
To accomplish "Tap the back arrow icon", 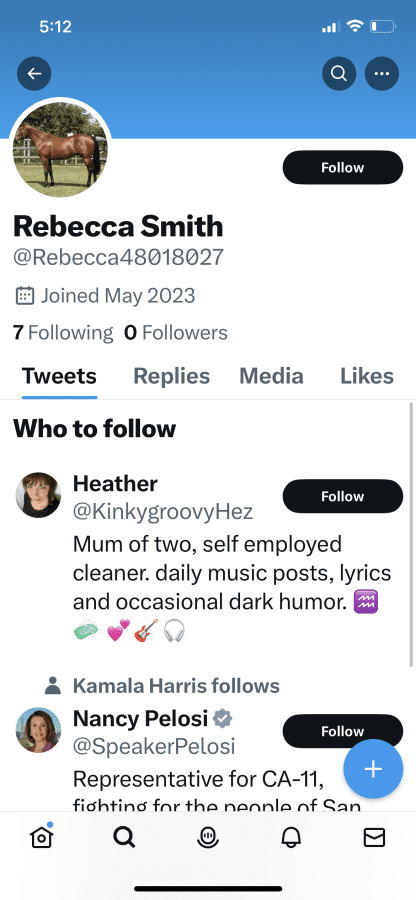I will 34,73.
